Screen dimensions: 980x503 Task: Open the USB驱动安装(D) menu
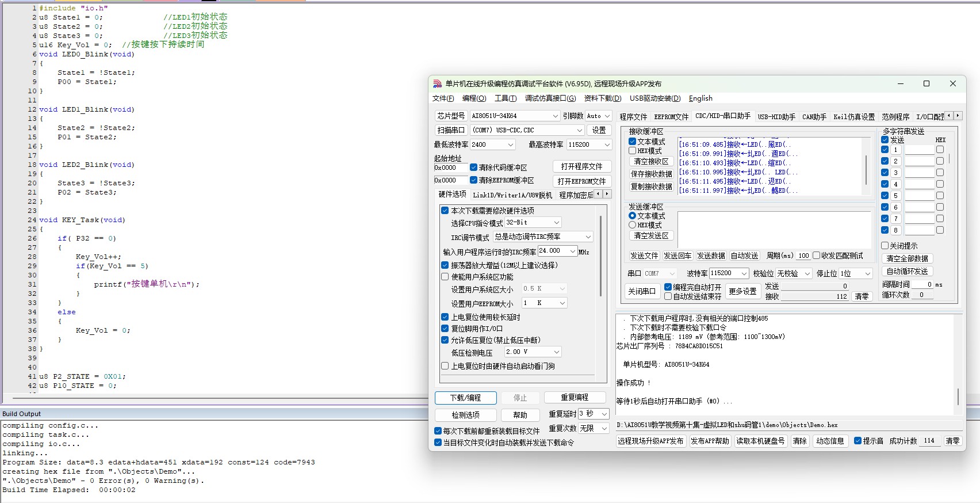tap(655, 98)
